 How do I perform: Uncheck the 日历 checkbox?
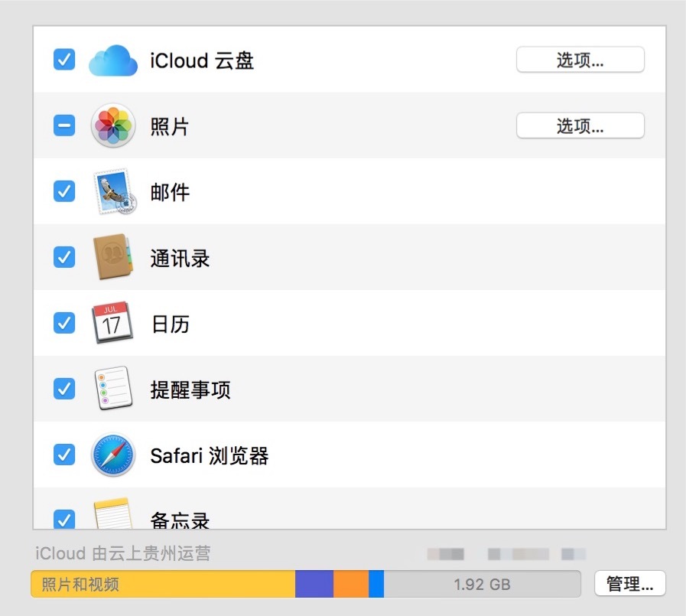64,323
